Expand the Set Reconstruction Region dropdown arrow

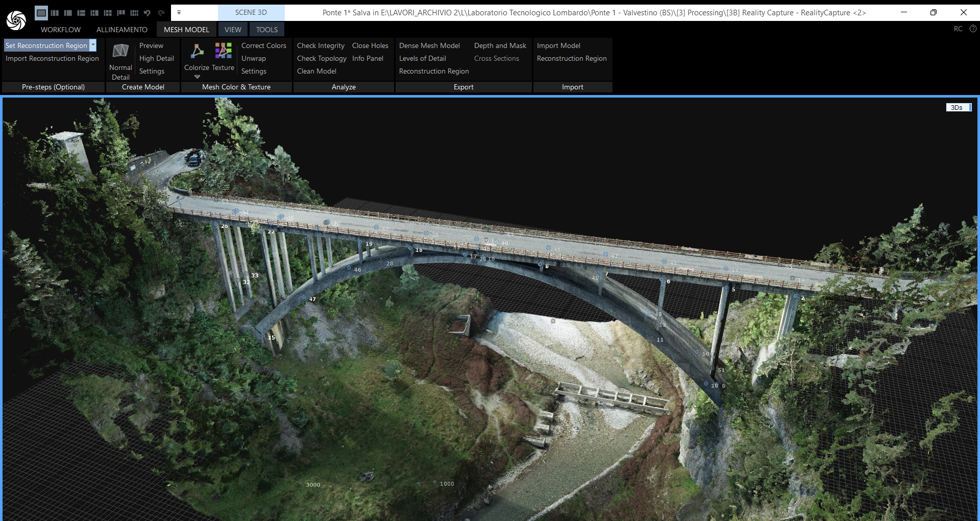click(x=93, y=45)
